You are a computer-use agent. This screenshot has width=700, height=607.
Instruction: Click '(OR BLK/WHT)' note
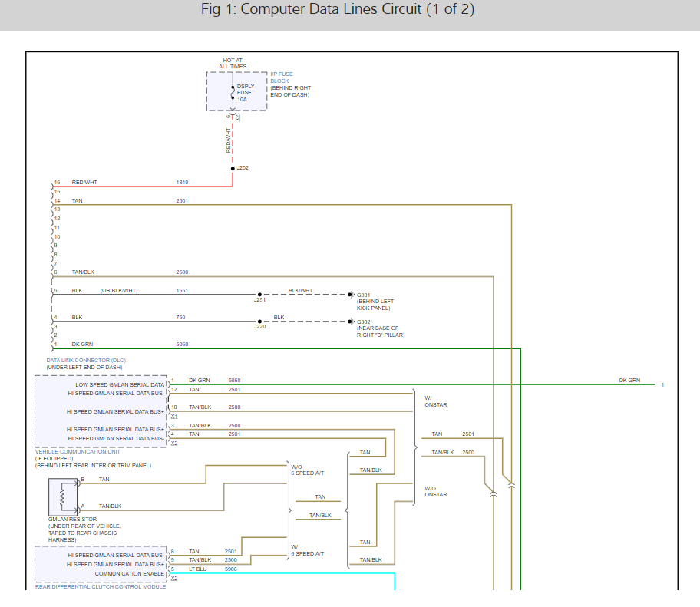click(119, 291)
